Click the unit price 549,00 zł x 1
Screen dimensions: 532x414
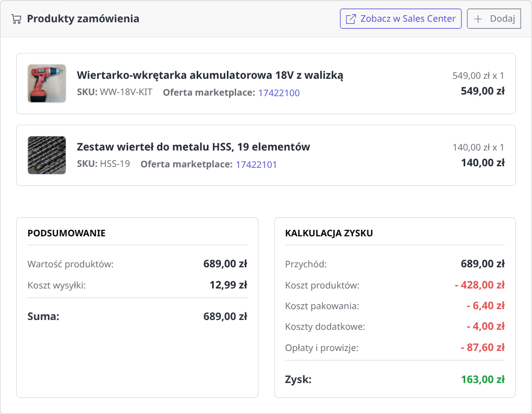(478, 76)
